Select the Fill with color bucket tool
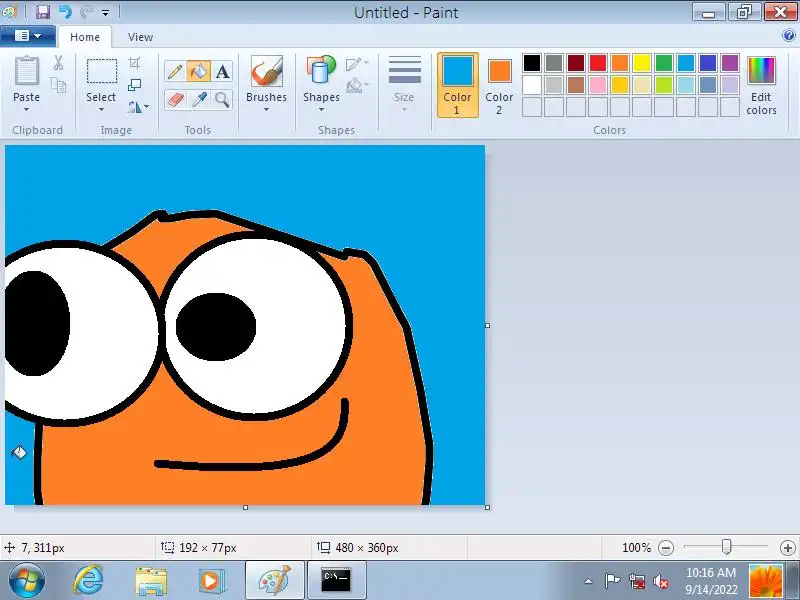Screen dimensions: 800x600 tap(198, 72)
